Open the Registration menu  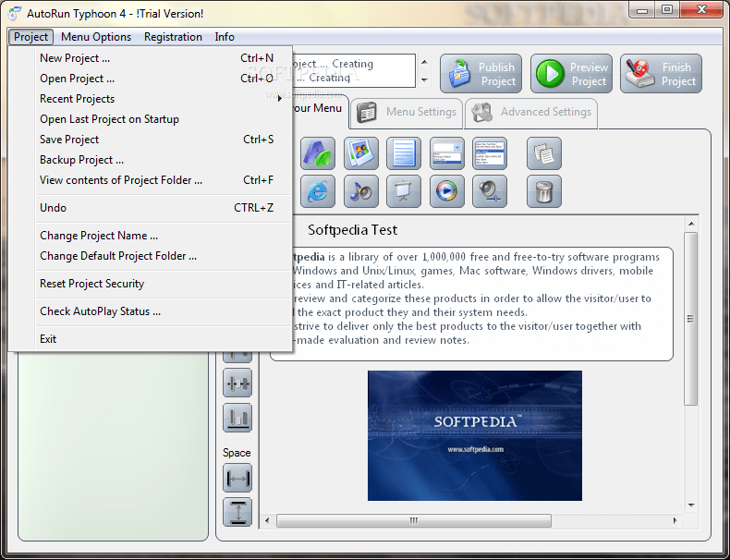pos(173,37)
